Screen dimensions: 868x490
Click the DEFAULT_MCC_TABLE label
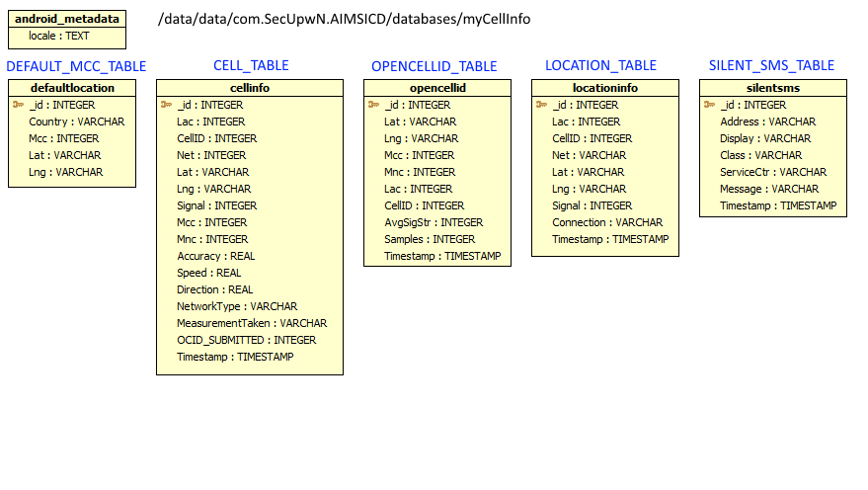[76, 66]
